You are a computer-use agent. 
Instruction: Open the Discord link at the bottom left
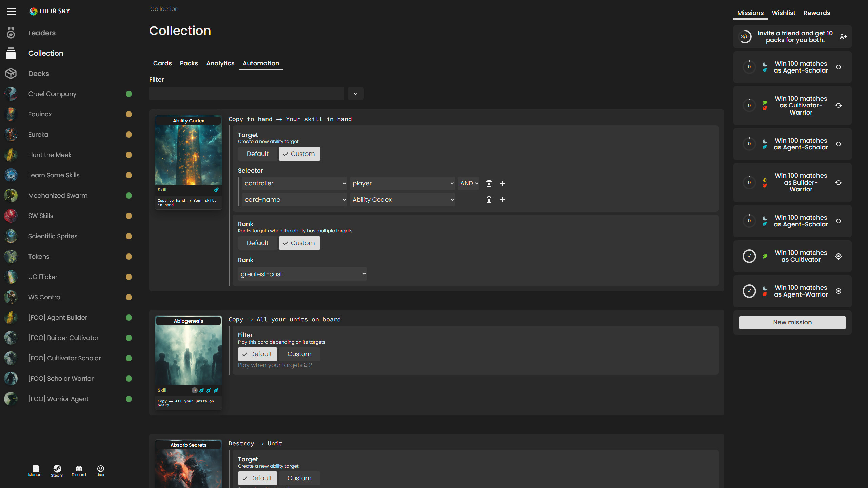pyautogui.click(x=79, y=470)
